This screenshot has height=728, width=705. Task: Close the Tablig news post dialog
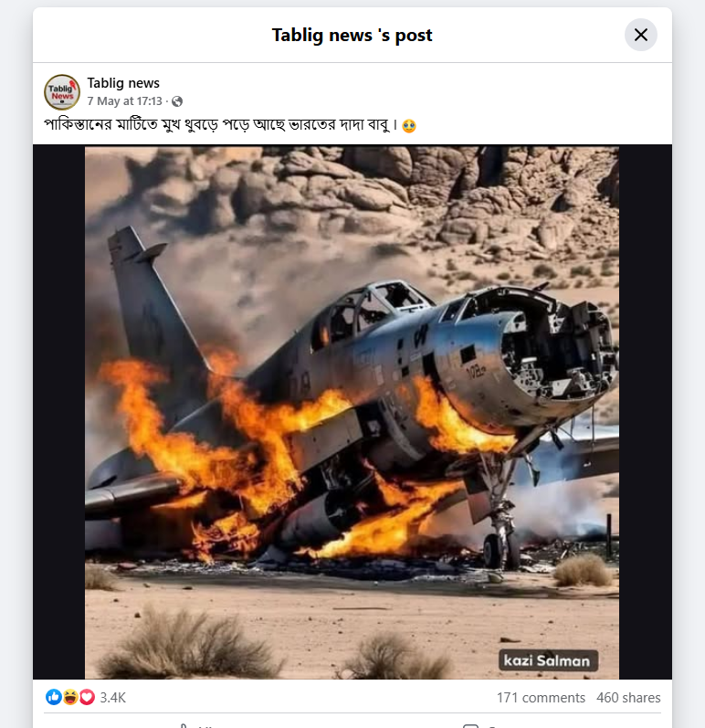click(640, 35)
